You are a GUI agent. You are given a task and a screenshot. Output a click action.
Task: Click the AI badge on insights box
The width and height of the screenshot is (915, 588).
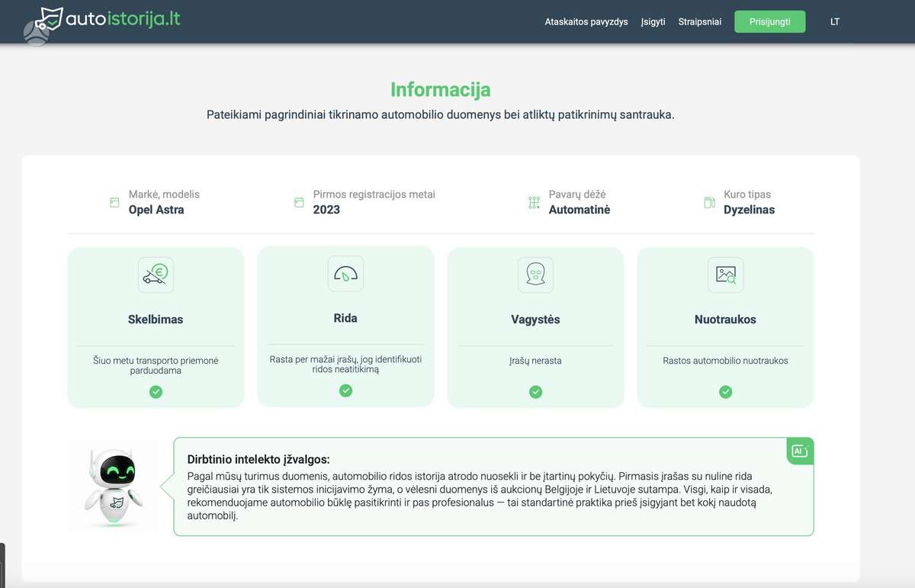pos(800,451)
